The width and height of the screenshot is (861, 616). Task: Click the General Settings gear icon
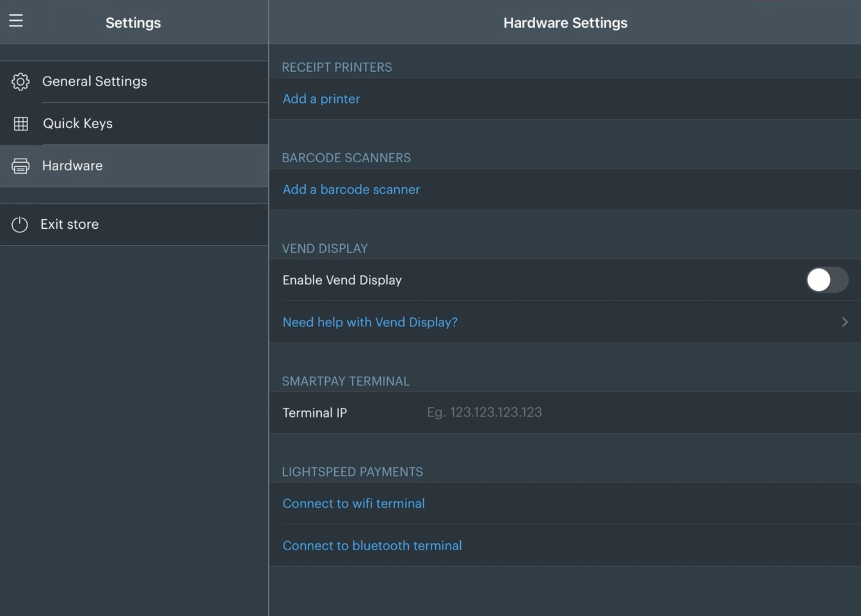click(x=20, y=82)
